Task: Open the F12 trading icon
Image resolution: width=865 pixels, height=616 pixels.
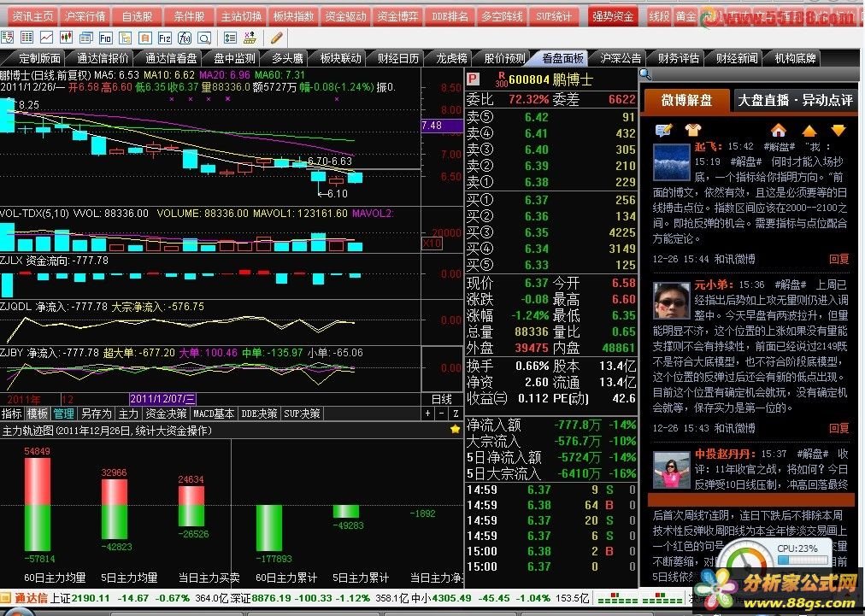Action: 165,38
